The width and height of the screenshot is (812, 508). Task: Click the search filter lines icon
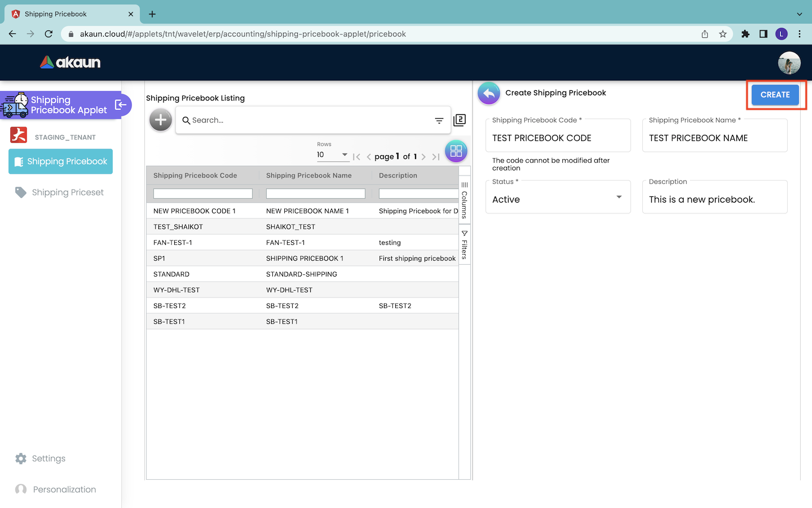tap(439, 120)
